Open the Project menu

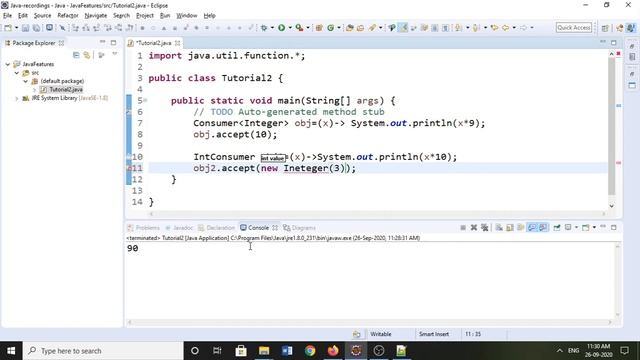(x=144, y=16)
